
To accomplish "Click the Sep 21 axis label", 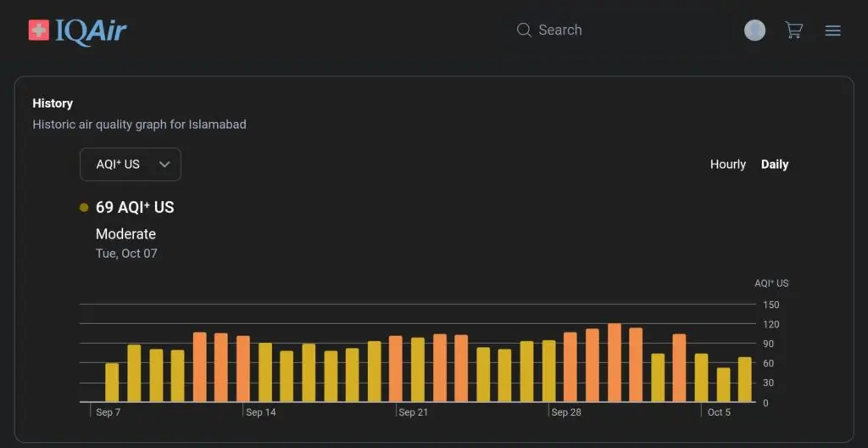I will click(x=413, y=412).
